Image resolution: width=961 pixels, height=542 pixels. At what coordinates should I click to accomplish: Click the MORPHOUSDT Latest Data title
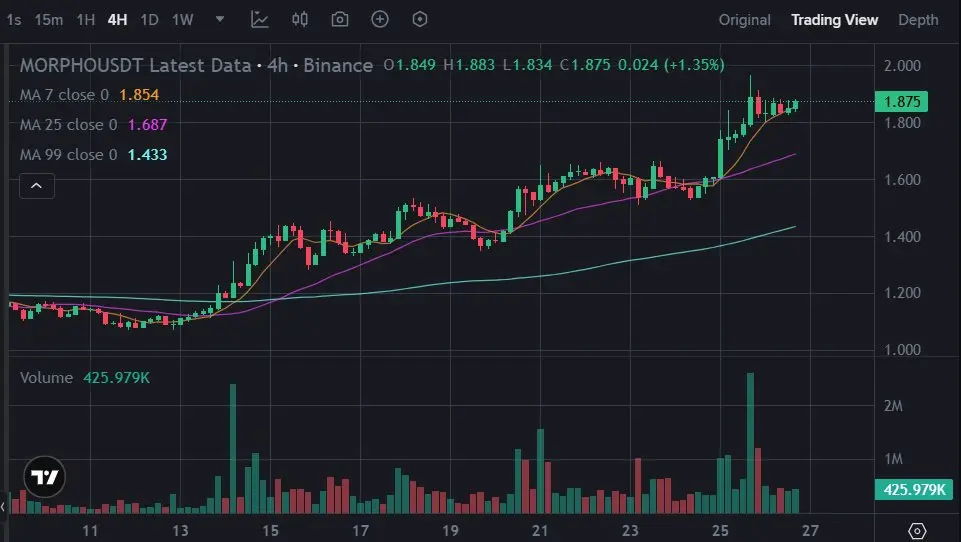pyautogui.click(x=135, y=65)
